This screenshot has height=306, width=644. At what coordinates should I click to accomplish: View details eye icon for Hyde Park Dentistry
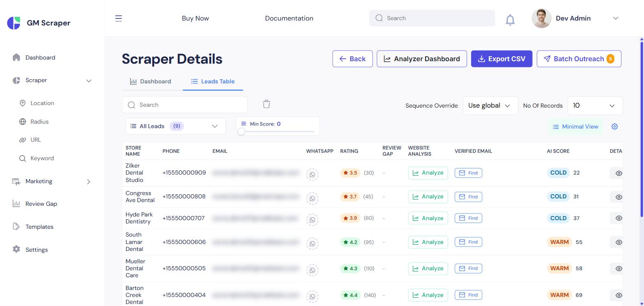click(619, 218)
